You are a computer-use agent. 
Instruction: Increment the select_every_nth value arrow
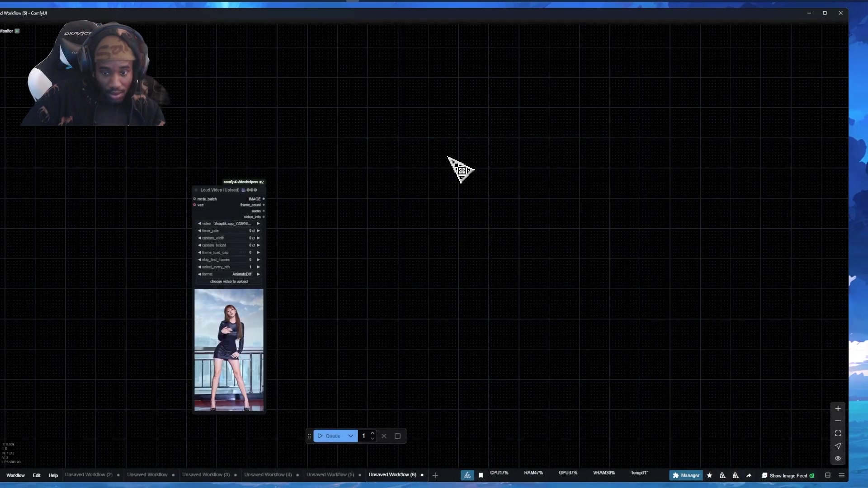tap(258, 267)
